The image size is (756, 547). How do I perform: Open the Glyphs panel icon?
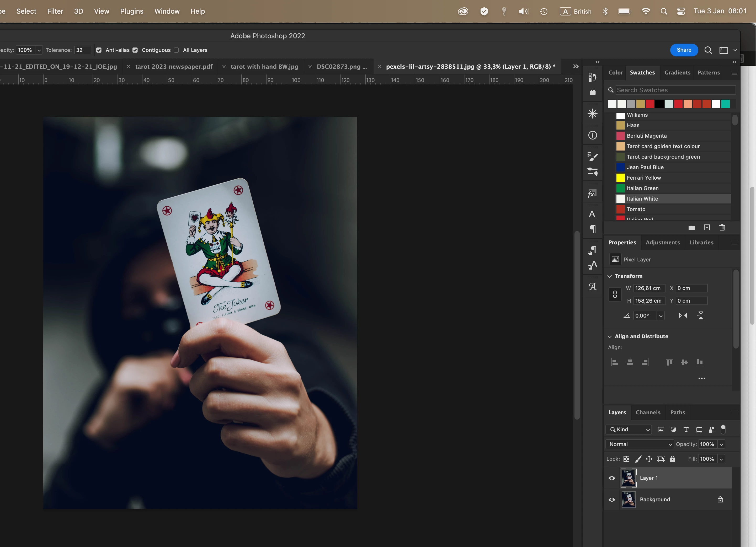click(592, 287)
